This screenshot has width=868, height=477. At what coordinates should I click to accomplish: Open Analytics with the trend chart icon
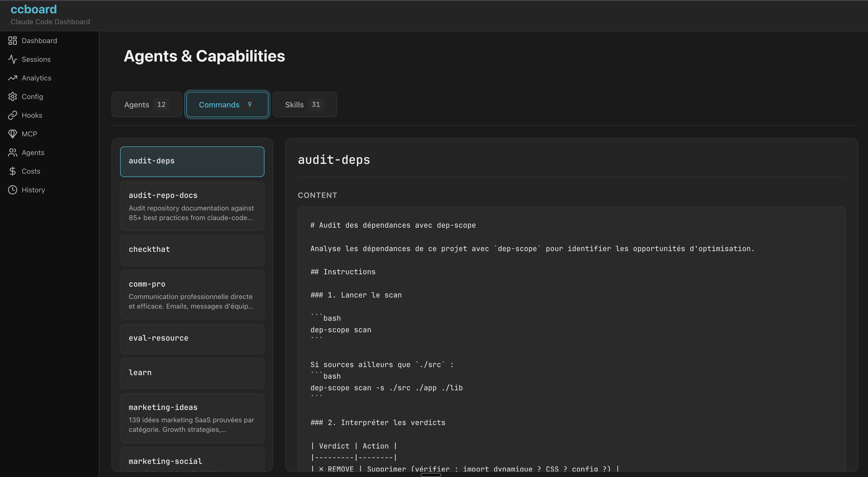point(12,78)
